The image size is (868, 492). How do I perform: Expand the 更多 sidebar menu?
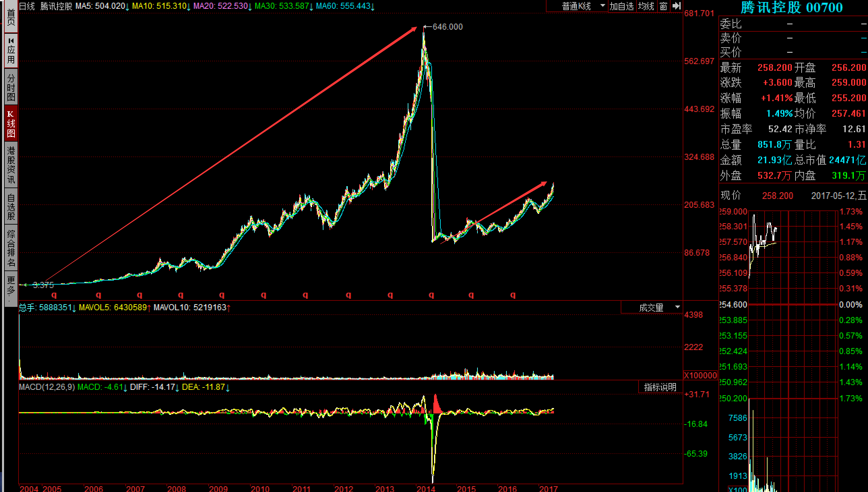(11, 289)
